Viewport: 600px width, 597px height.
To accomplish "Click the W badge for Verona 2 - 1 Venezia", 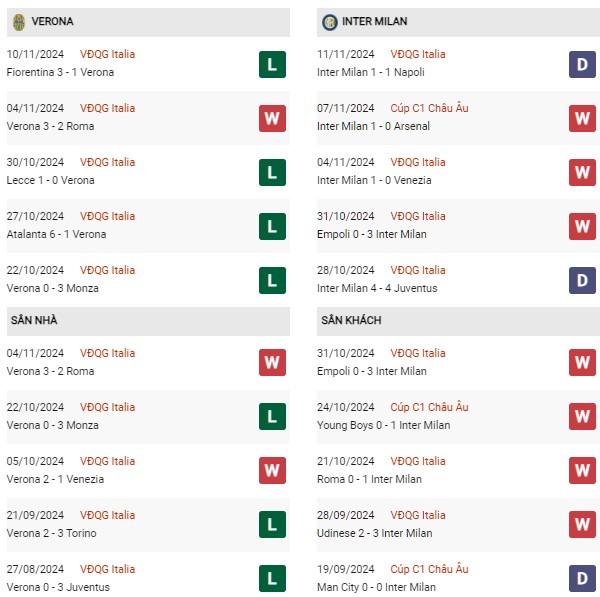I will point(272,470).
